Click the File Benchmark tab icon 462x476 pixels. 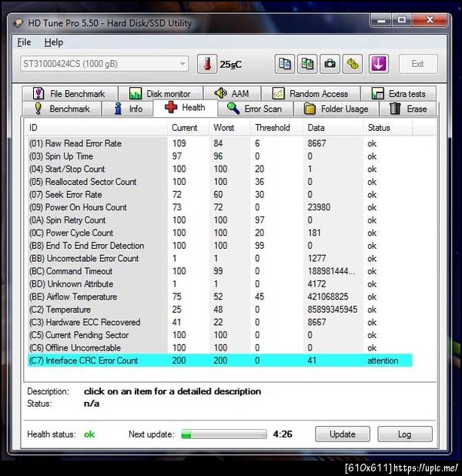coord(38,93)
